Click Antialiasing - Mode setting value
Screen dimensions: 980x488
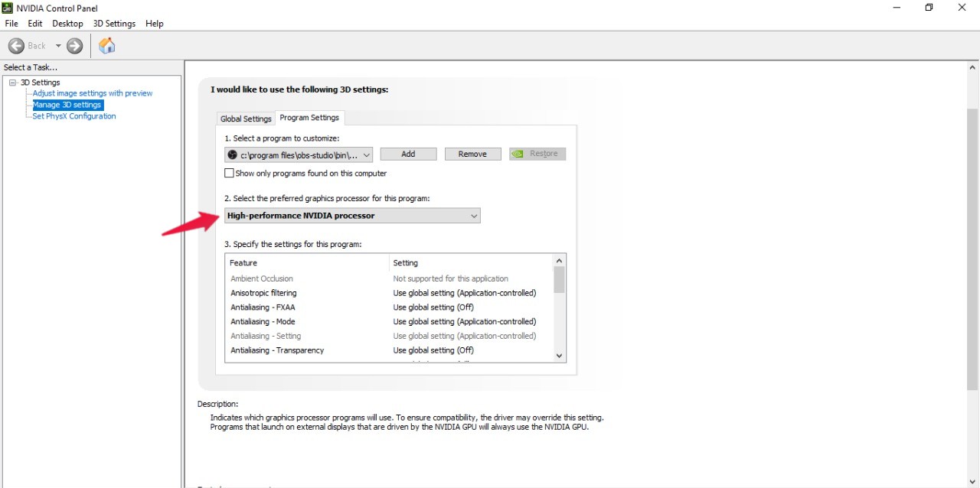(465, 322)
